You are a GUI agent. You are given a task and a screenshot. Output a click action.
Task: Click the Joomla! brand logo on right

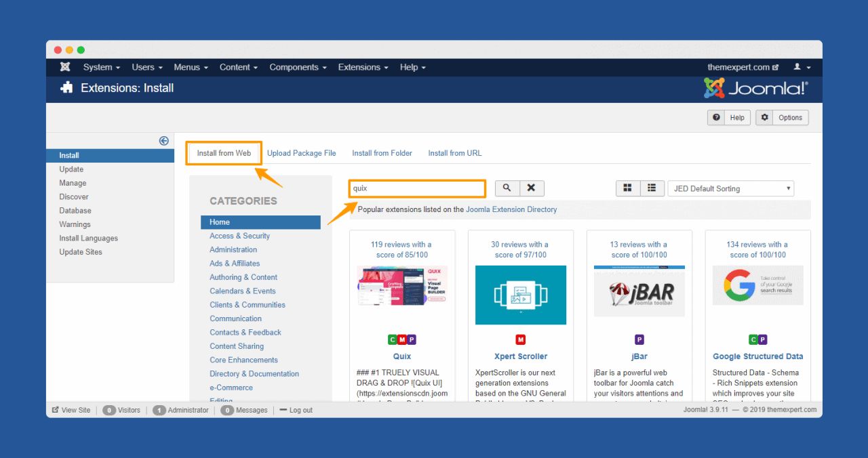pyautogui.click(x=756, y=88)
